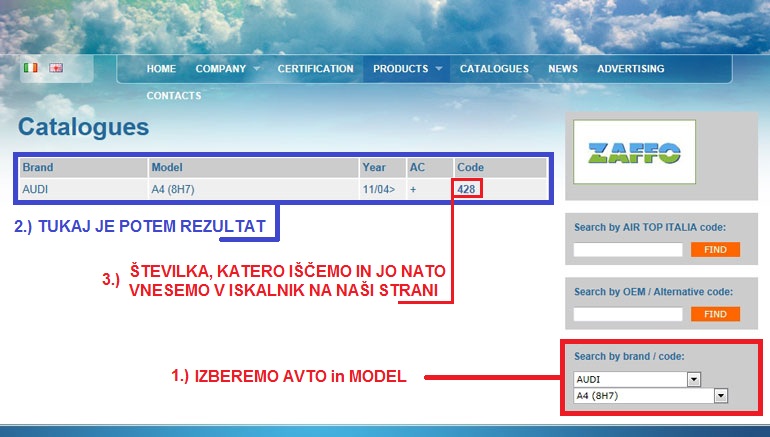Open the A4 (8H7) model dropdown
This screenshot has width=770, height=437.
(650, 396)
